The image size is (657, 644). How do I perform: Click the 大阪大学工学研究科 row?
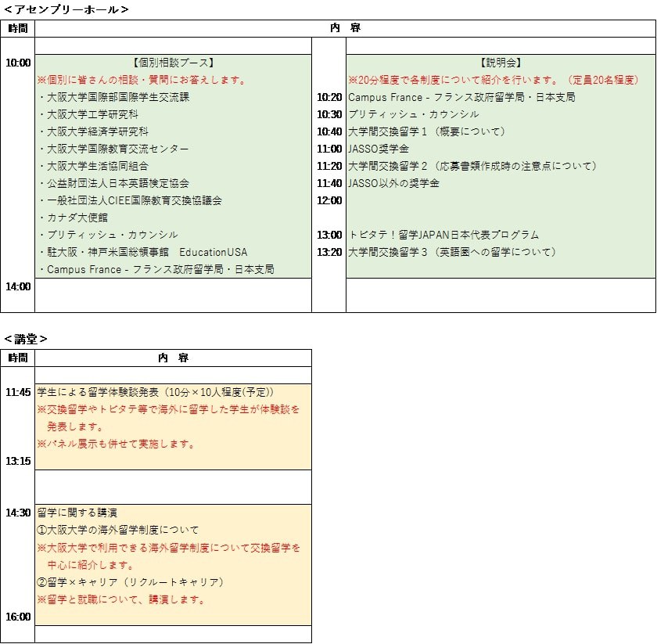click(x=88, y=114)
